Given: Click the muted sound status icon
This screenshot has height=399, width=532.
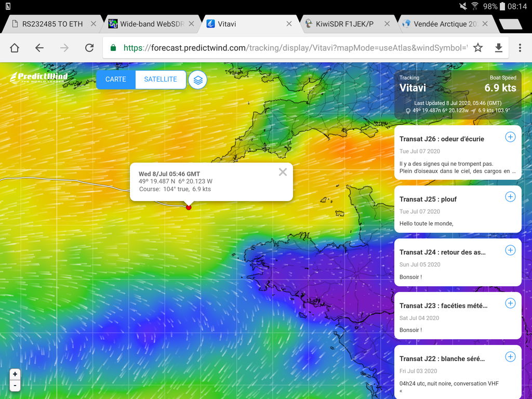Looking at the screenshot, I should point(463,6).
